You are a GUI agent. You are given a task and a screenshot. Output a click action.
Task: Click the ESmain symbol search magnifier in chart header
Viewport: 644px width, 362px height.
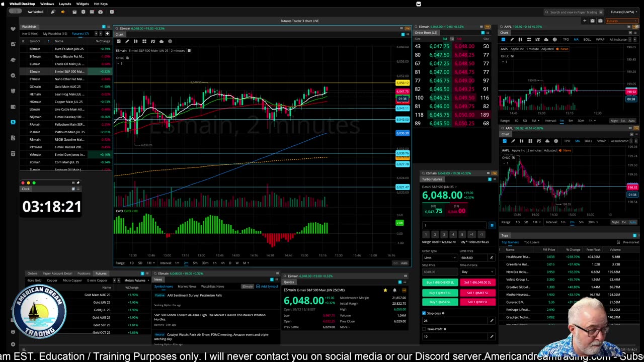click(x=117, y=28)
